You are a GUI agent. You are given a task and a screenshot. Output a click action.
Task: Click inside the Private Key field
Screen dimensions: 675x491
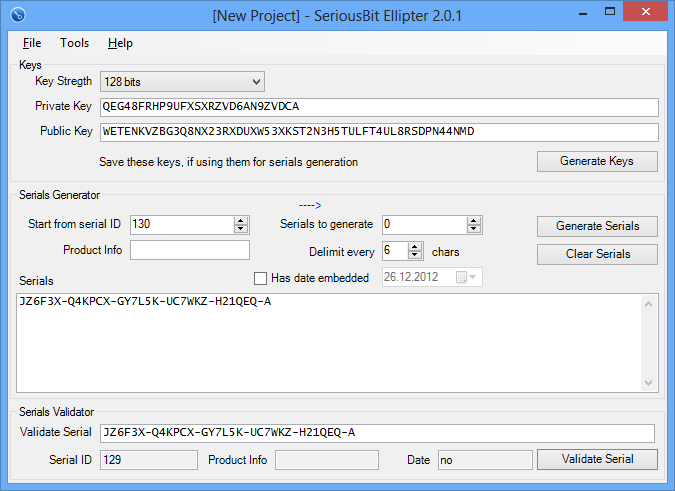click(x=379, y=107)
